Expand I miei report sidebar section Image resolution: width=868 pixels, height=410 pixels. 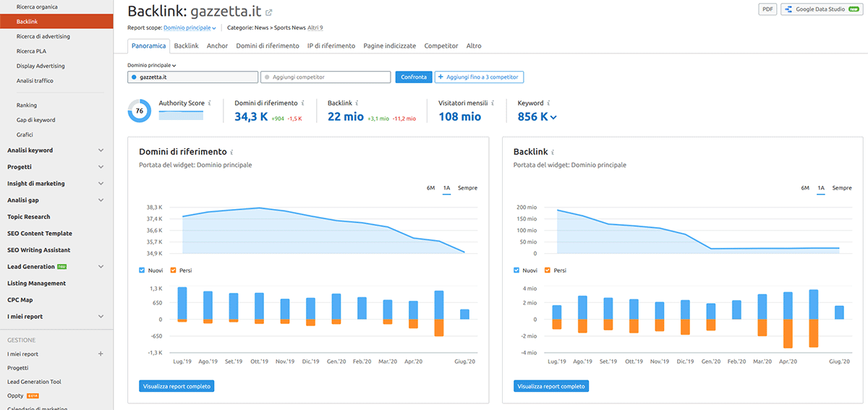click(101, 317)
